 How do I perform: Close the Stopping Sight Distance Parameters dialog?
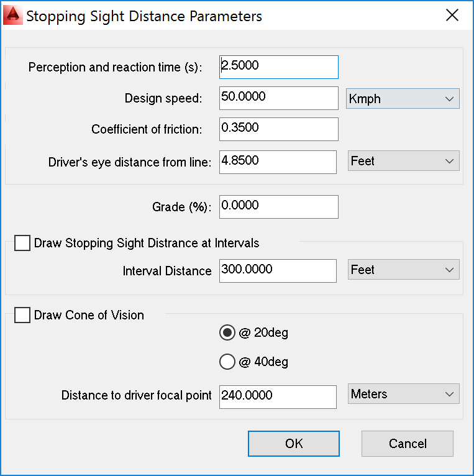pos(452,15)
